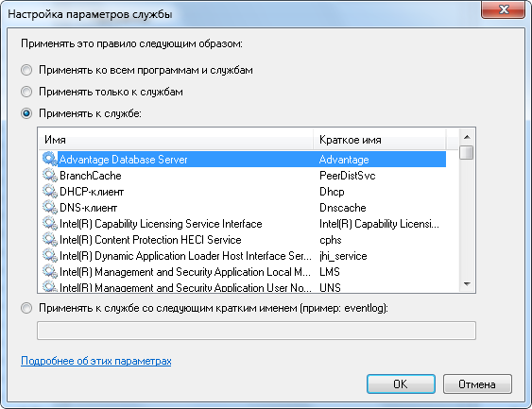Click the DNS-клиент service gear icon

coord(50,207)
